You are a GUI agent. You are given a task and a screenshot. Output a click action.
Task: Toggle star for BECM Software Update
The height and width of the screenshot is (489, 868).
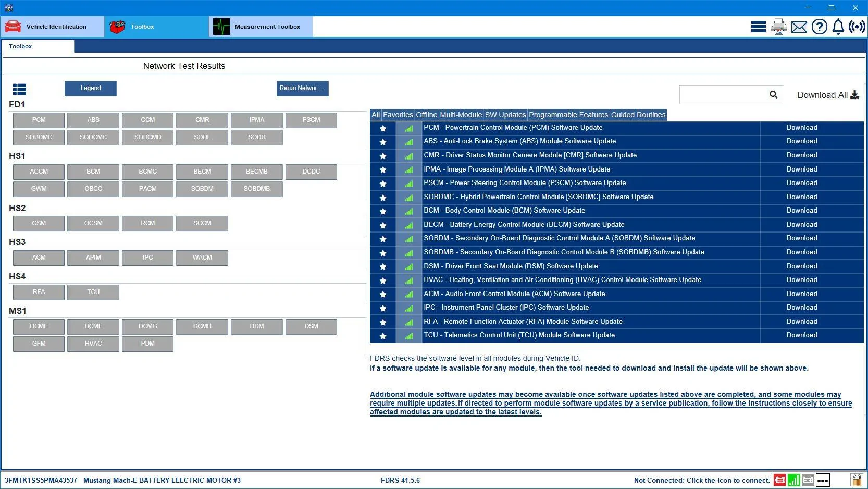[x=383, y=225]
